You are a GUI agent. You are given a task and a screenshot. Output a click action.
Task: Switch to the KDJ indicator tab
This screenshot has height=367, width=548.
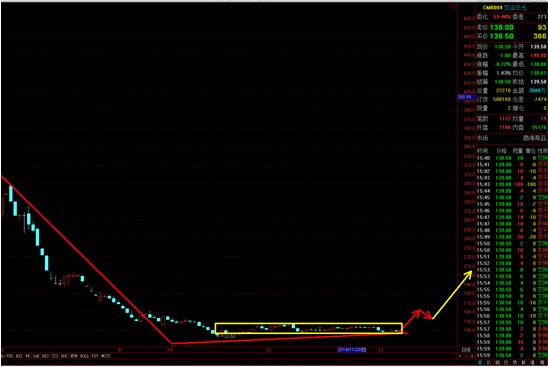click(45, 356)
